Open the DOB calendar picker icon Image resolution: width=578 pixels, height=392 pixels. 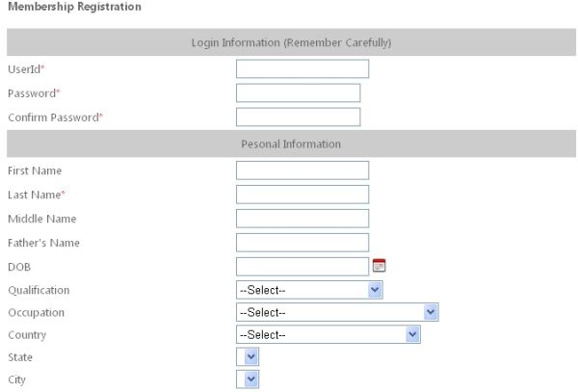(x=379, y=266)
